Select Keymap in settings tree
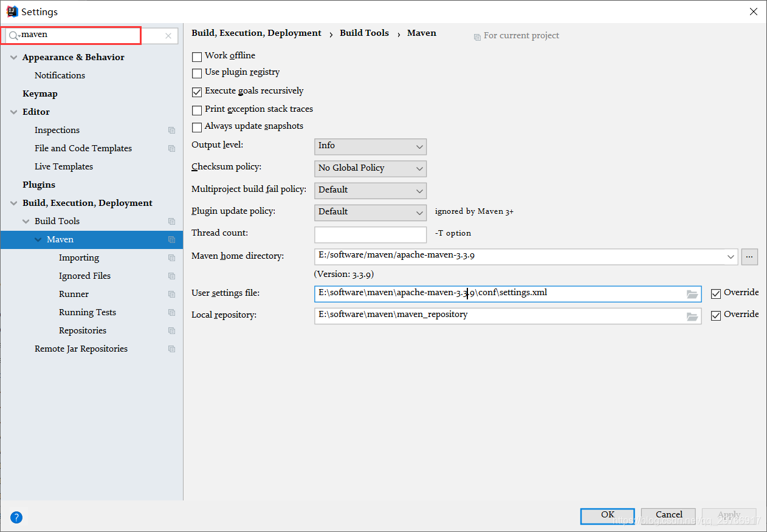 (40, 94)
